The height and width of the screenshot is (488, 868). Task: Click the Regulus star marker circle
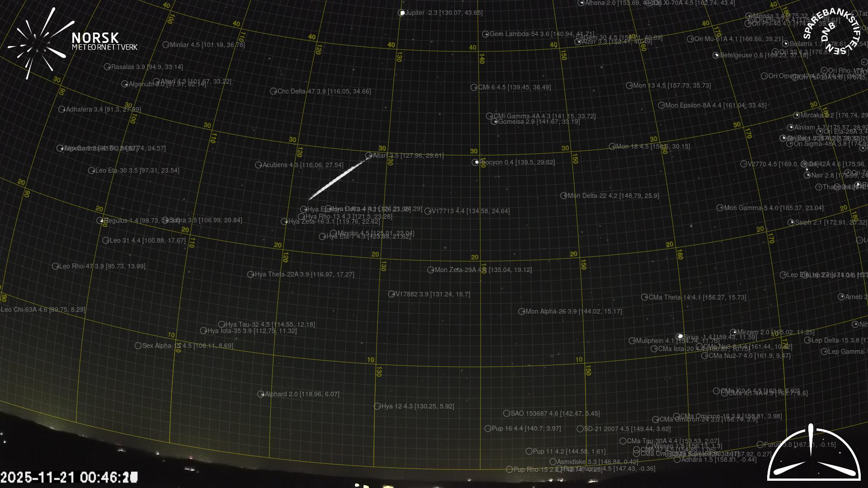[x=100, y=221]
